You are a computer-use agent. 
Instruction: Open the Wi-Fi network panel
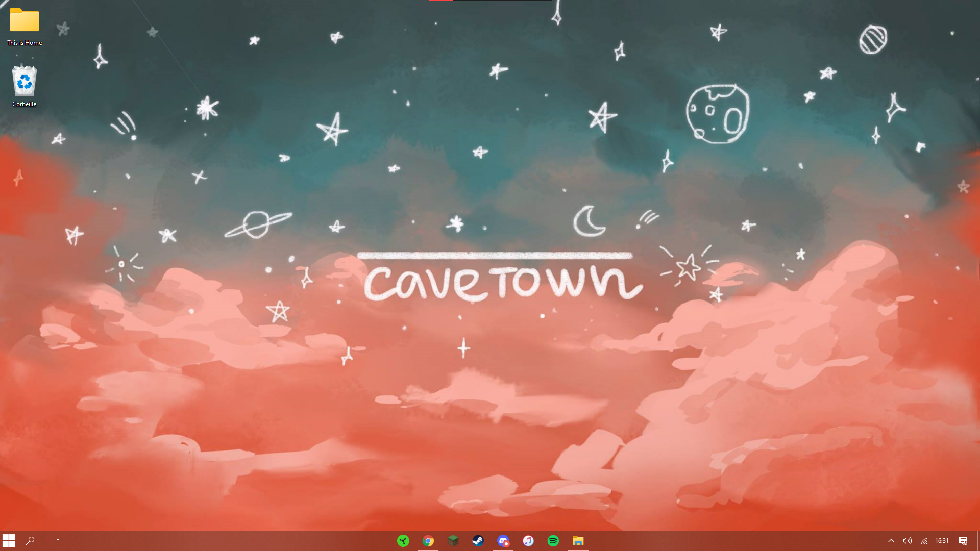click(x=924, y=541)
